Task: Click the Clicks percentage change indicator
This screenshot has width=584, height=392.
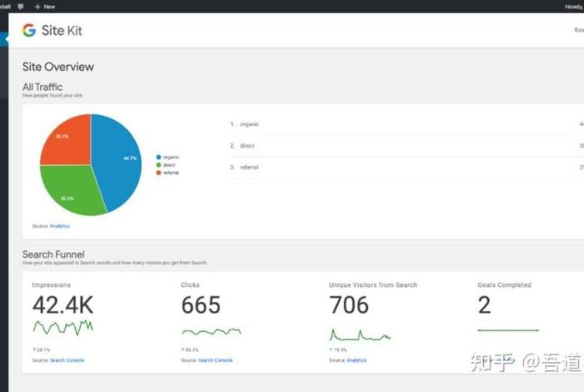Action: coord(189,350)
